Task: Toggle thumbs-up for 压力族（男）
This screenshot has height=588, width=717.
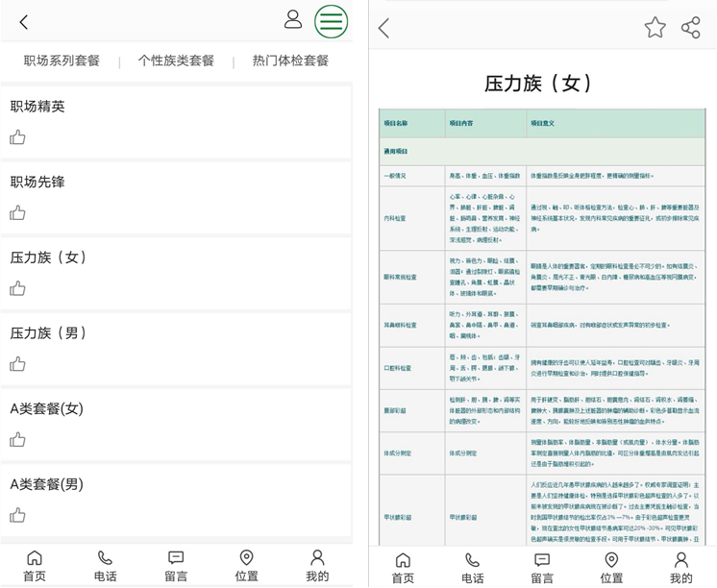Action: [17, 364]
